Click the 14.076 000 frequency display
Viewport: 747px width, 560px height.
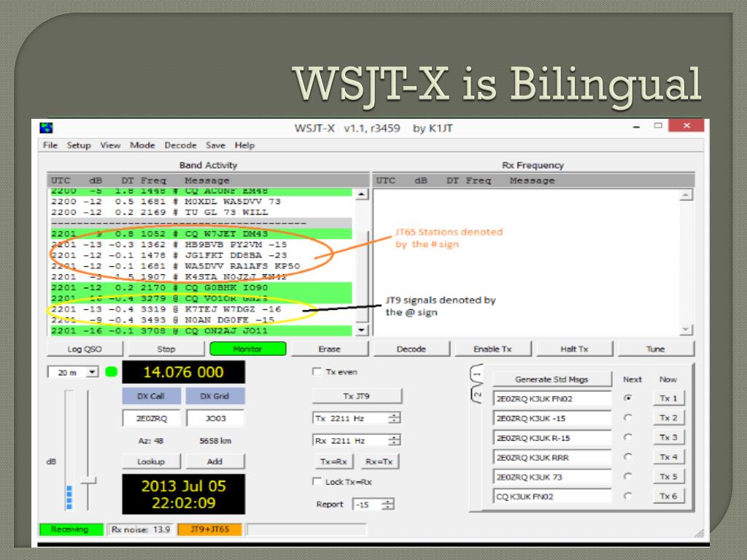(x=183, y=372)
